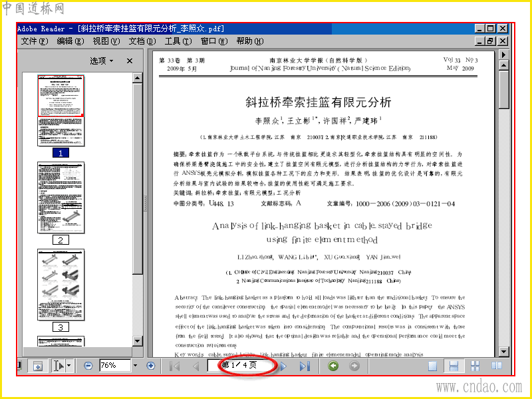532x399 pixels.
Task: Open the 文件(F) menu
Action: 35,41
